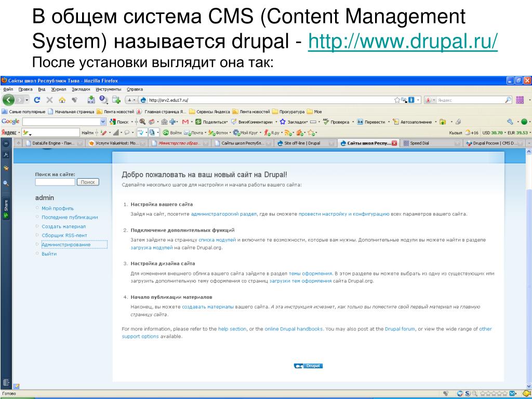The height and width of the screenshot is (399, 532).
Task: Click the blue info icon in address bar
Action: coord(411,100)
